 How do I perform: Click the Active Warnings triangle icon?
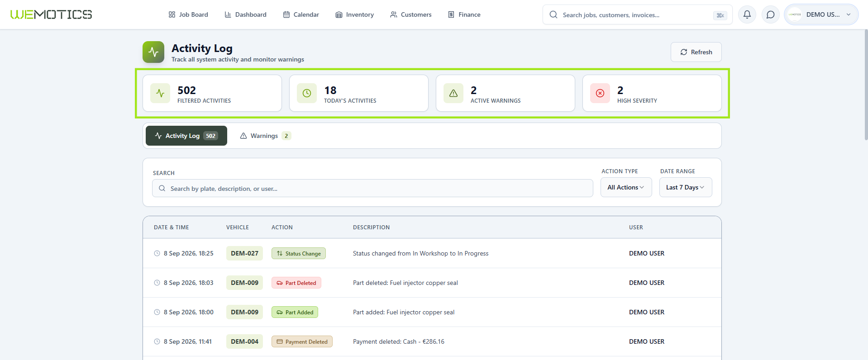(453, 93)
